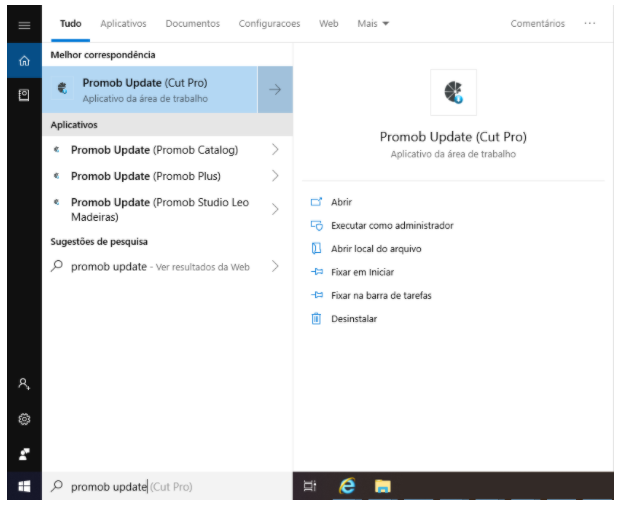
Task: Open the Settings gear in sidebar
Action: tap(24, 419)
